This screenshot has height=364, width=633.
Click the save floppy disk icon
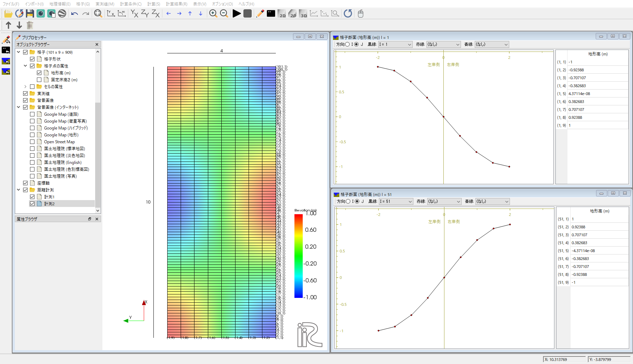point(30,13)
